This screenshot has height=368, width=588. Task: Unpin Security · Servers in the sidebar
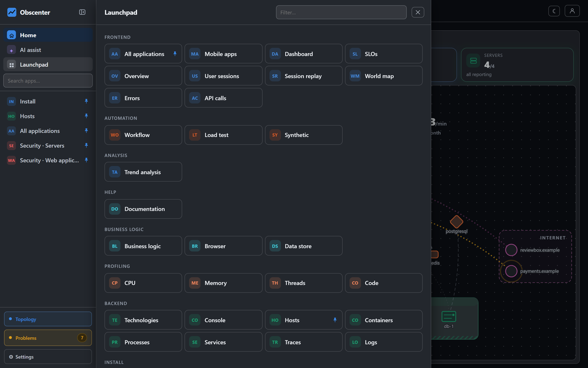(86, 145)
